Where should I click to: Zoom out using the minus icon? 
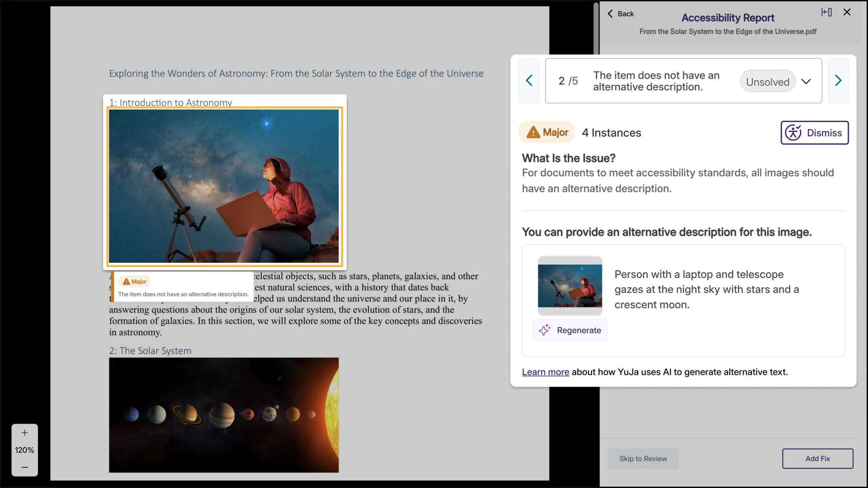[24, 467]
